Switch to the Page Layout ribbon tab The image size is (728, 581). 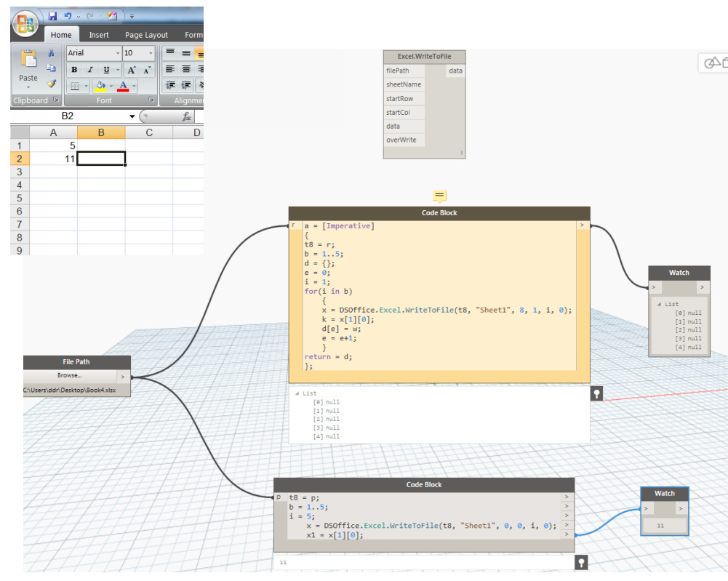[x=146, y=34]
